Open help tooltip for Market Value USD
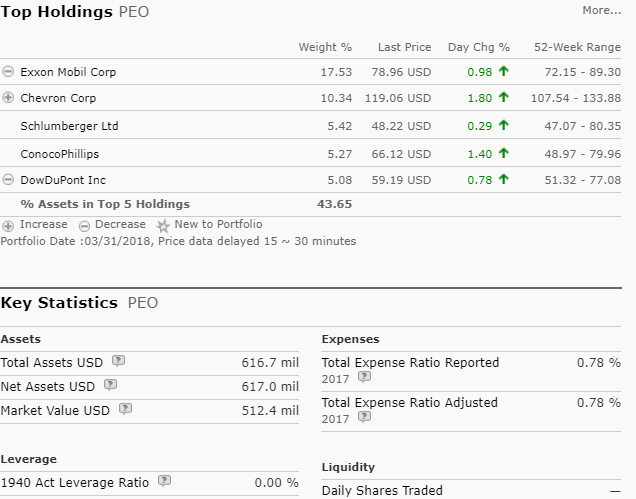Screen dimensions: 636x499 tap(125, 408)
